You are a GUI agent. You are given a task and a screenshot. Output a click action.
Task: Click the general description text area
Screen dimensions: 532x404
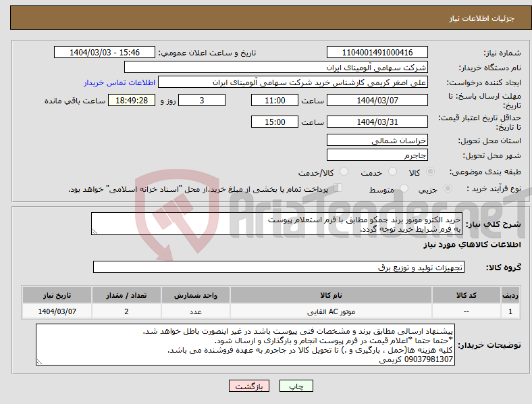277,224
